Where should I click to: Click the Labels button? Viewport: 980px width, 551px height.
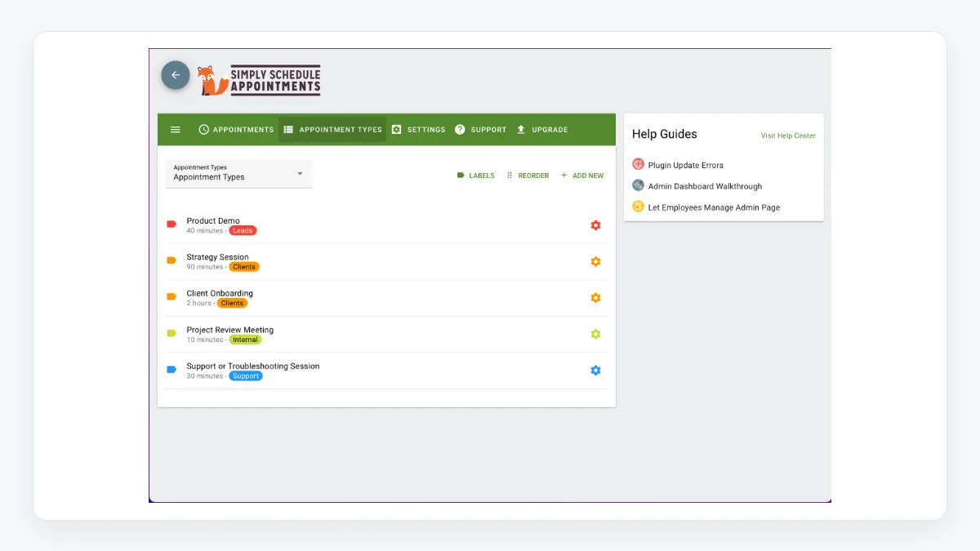pos(475,176)
